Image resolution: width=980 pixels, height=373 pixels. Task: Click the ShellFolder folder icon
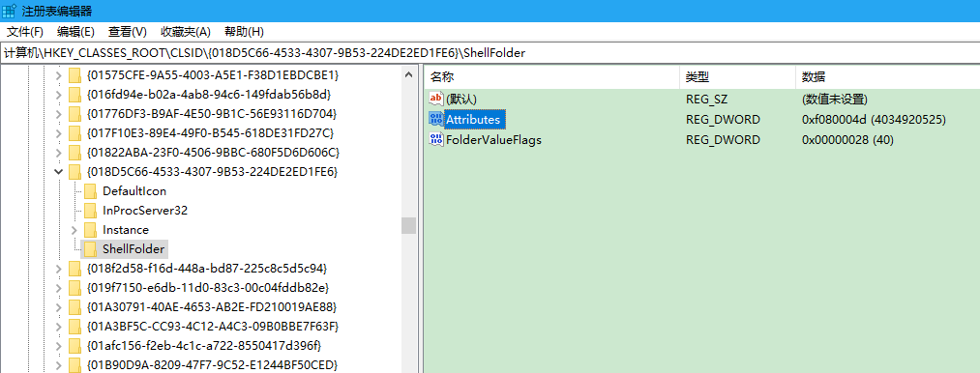coord(91,249)
